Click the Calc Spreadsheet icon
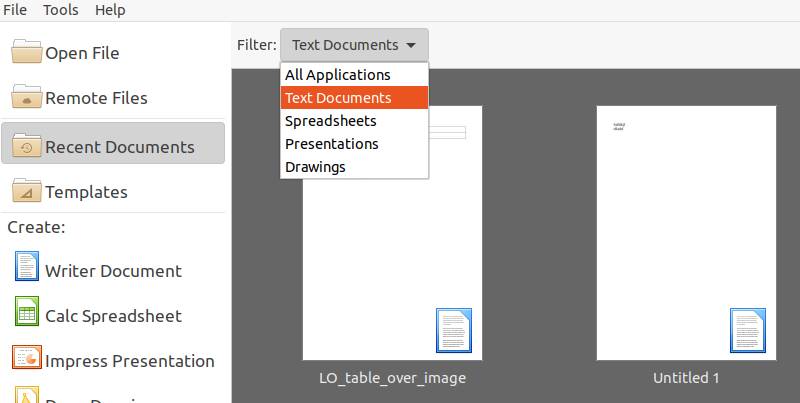The height and width of the screenshot is (403, 800). click(27, 311)
